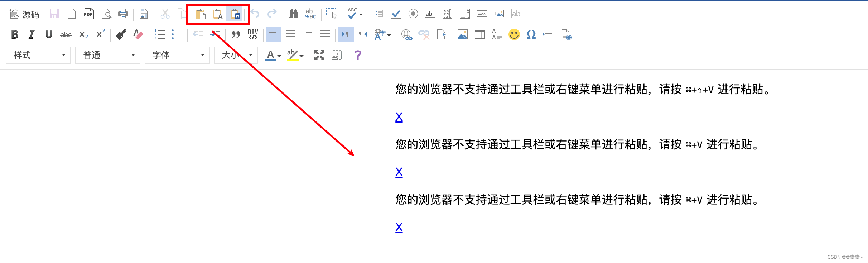The height and width of the screenshot is (263, 868).
Task: Toggle left text alignment
Action: coord(273,34)
